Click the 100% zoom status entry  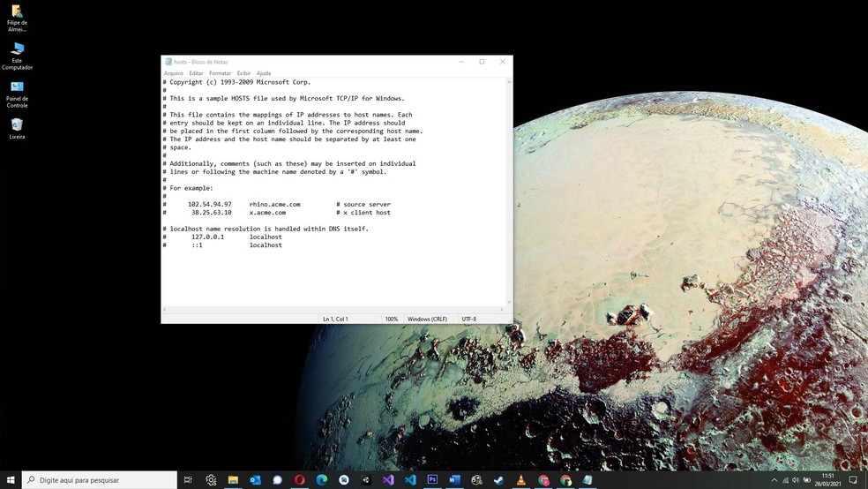pyautogui.click(x=392, y=319)
